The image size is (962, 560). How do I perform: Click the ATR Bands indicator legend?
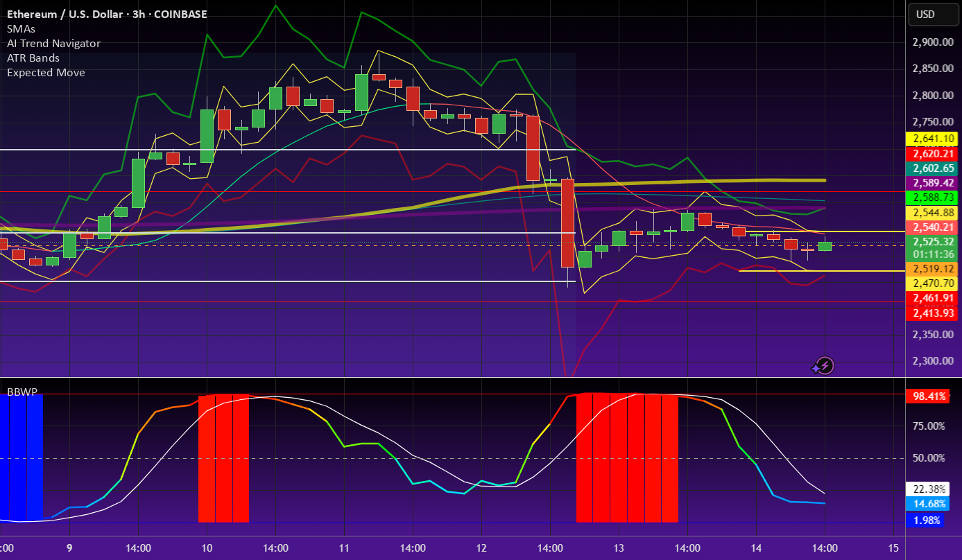tap(33, 58)
